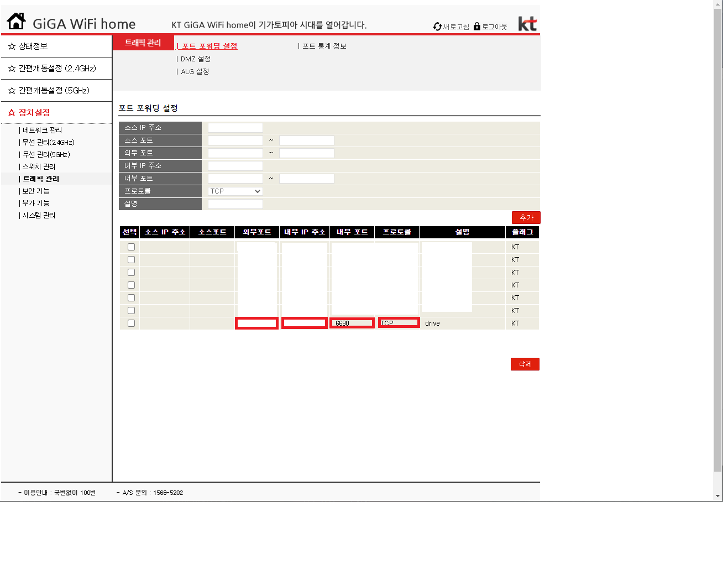The image size is (728, 564).
Task: Click 로그아웃 link
Action: (x=494, y=27)
